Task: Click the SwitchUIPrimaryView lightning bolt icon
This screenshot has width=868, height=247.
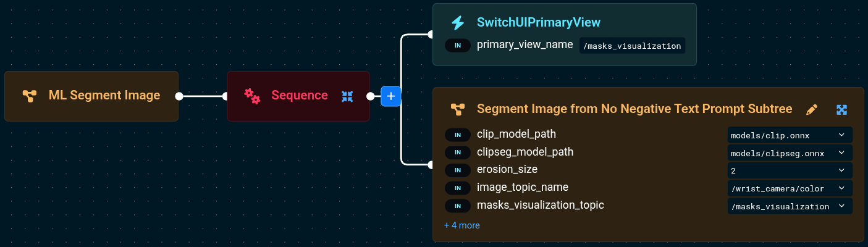Action: 458,23
